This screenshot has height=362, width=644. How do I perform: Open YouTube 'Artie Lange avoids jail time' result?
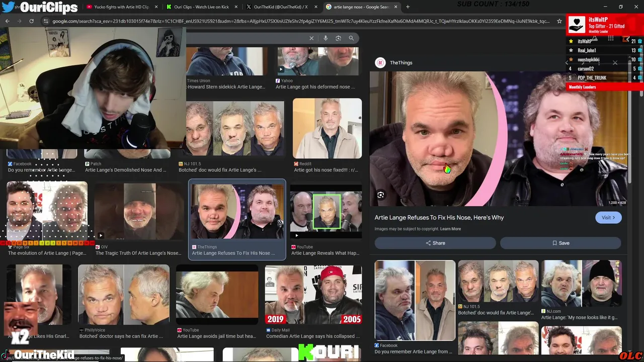coord(217,302)
